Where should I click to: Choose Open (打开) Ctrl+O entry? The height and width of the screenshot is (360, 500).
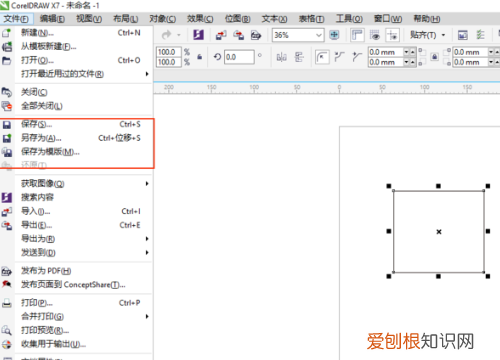point(76,60)
